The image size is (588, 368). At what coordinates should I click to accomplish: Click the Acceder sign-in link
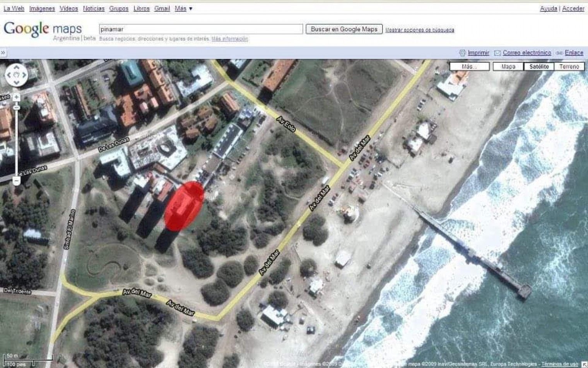click(573, 8)
